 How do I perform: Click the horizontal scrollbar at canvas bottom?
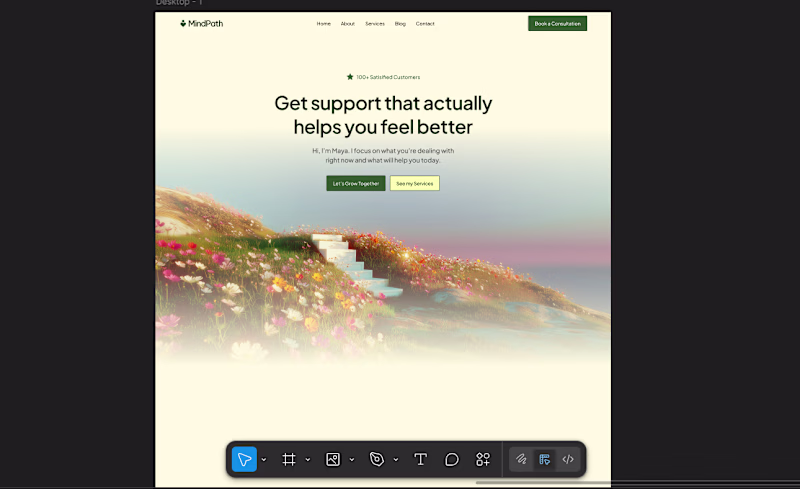point(638,482)
